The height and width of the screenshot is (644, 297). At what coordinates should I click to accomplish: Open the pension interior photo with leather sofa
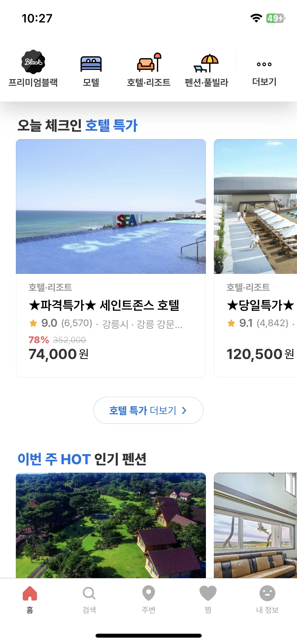pos(256,525)
